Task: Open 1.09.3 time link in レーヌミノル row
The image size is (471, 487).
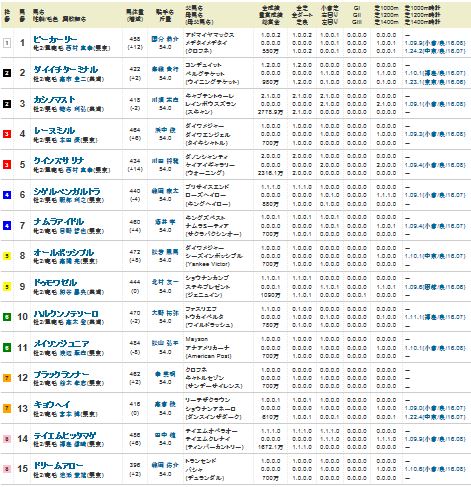Action: pyautogui.click(x=435, y=134)
